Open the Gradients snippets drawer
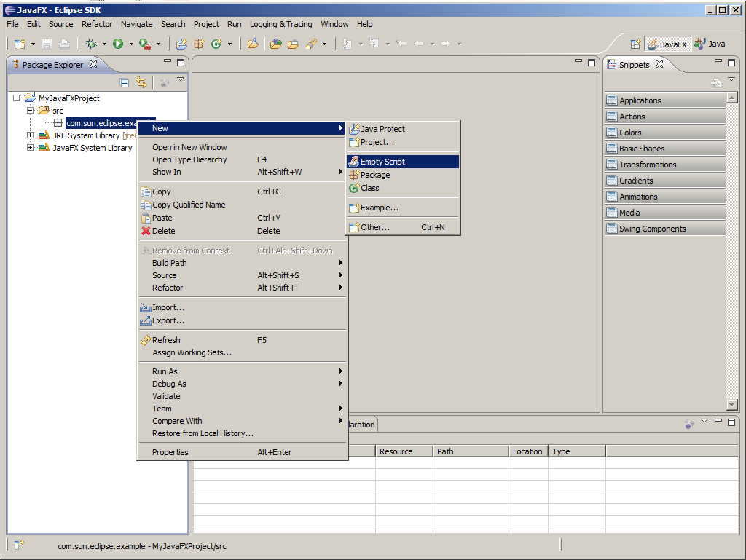Image resolution: width=746 pixels, height=560 pixels. pyautogui.click(x=636, y=181)
